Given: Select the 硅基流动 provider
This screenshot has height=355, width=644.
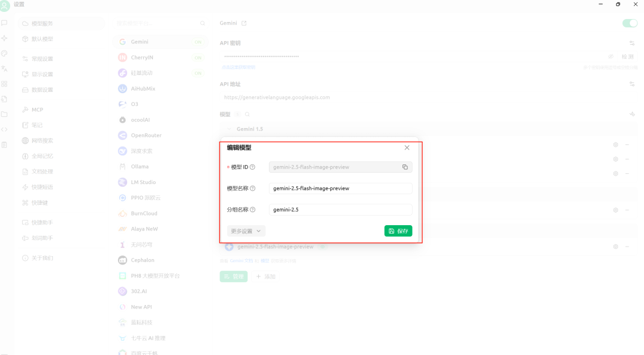Looking at the screenshot, I should [160, 73].
